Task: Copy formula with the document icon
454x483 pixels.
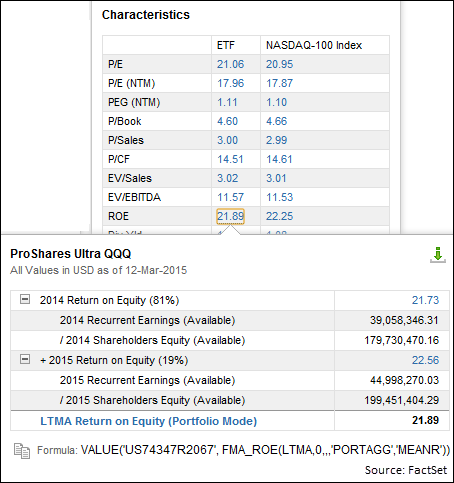Action: click(22, 451)
